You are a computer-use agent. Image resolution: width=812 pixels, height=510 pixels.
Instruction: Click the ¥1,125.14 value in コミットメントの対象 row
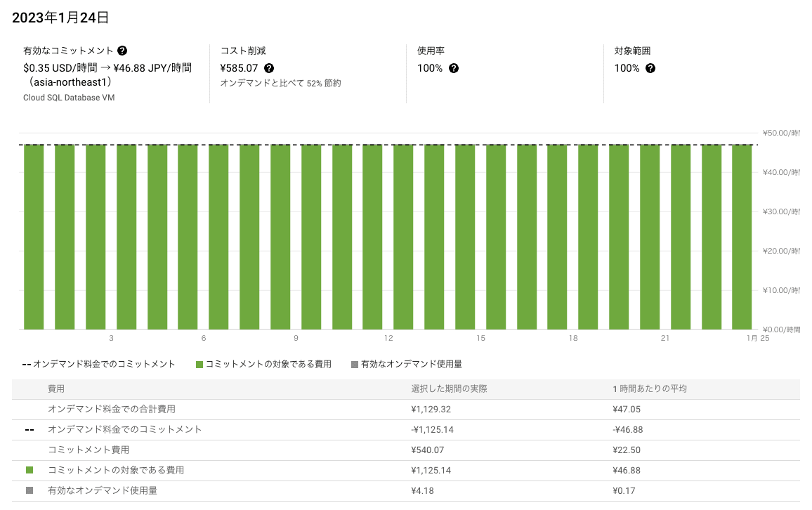click(431, 470)
